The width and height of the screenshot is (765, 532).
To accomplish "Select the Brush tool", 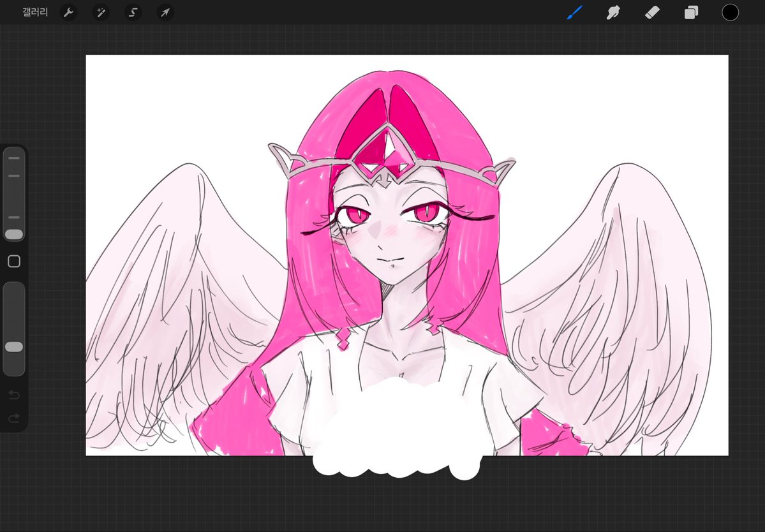I will click(x=575, y=12).
